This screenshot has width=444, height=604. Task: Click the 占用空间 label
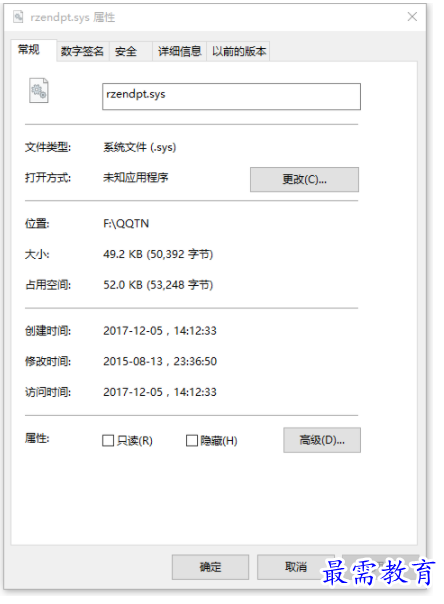click(48, 285)
